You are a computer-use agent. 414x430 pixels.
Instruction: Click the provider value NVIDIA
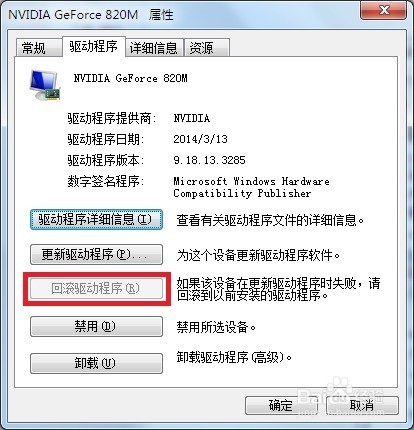pos(192,118)
